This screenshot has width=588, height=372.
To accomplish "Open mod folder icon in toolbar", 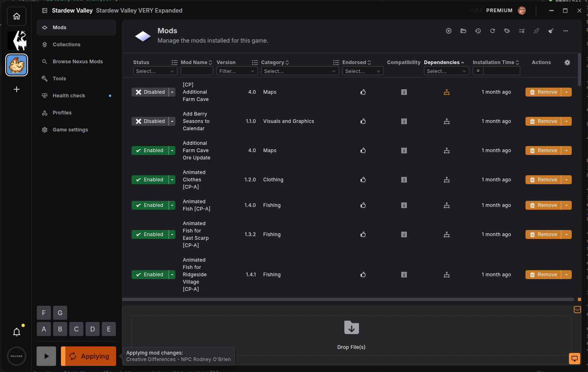I will pyautogui.click(x=463, y=31).
